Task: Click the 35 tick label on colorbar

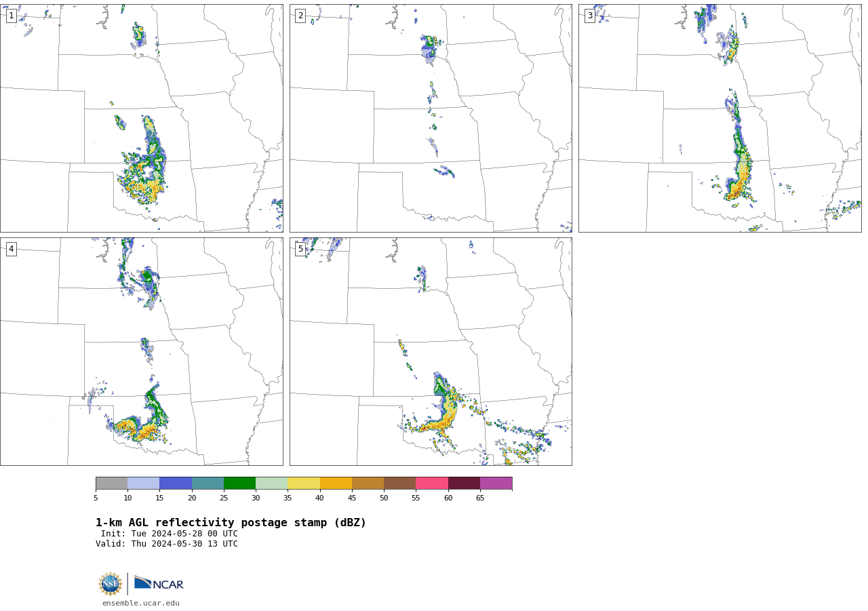Action: [288, 498]
